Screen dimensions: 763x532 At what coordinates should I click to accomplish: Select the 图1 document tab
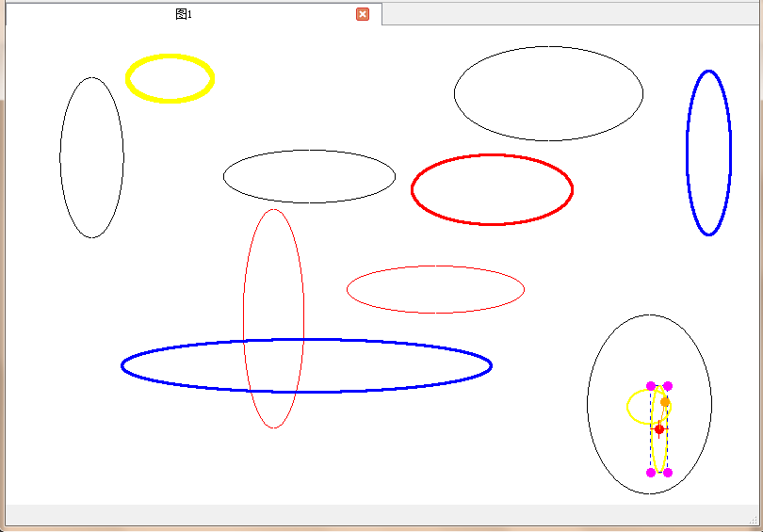click(193, 14)
